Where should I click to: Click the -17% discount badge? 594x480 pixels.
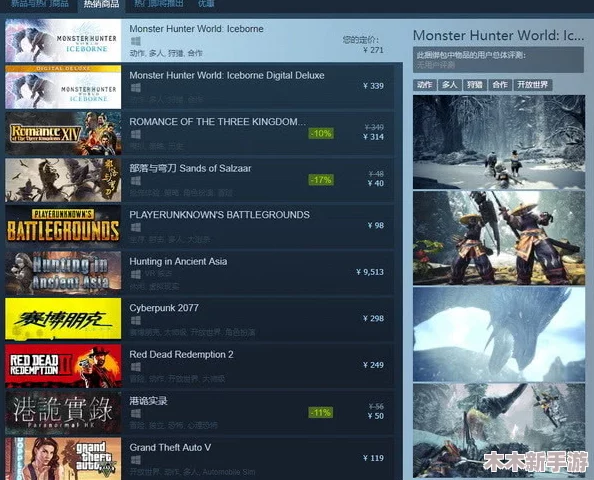tap(321, 180)
